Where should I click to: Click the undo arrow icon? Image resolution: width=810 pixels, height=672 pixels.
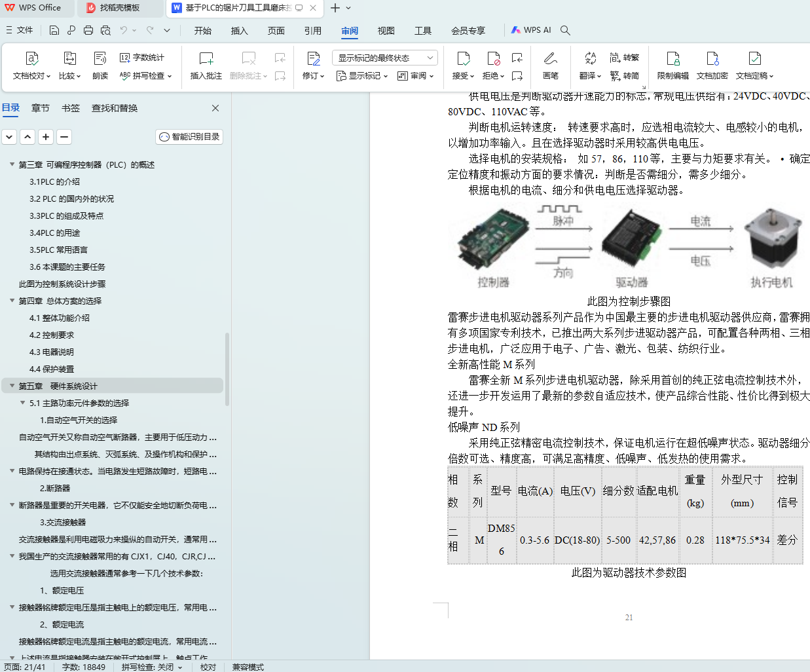124,30
